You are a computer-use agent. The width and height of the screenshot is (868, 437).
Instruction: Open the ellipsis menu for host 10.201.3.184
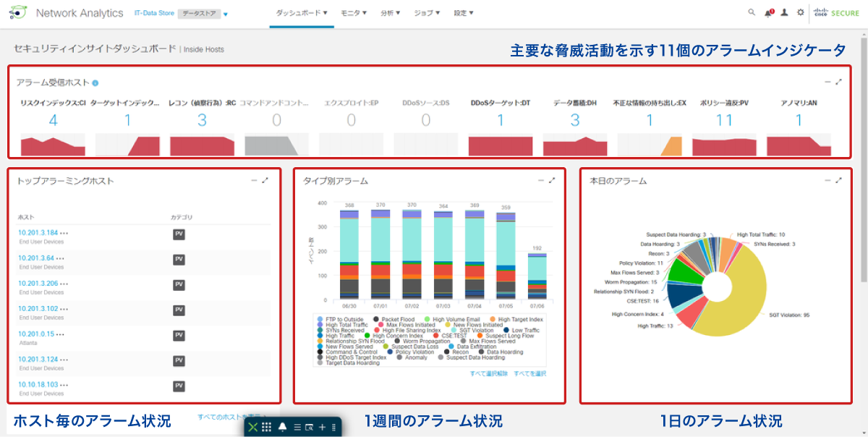tap(64, 233)
